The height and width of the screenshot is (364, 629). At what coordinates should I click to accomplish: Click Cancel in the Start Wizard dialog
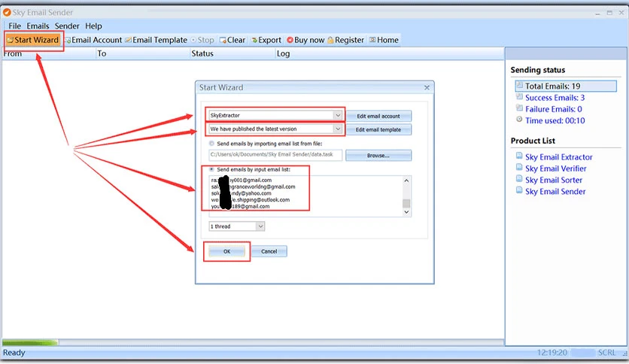(x=269, y=251)
